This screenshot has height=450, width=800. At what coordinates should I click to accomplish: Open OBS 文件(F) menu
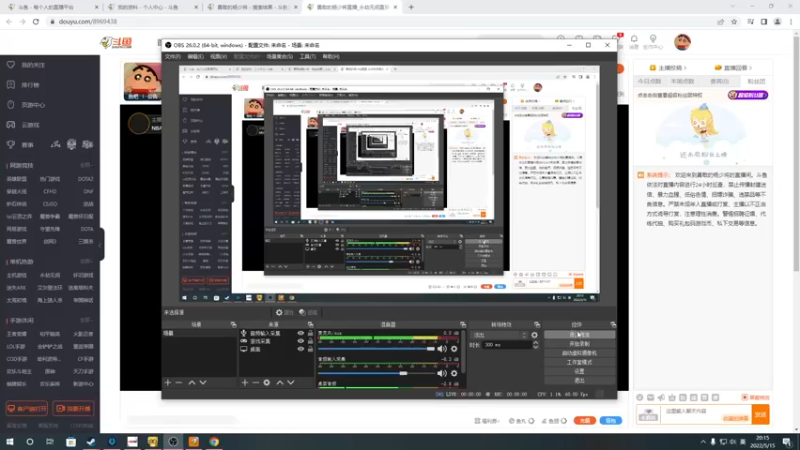coord(172,57)
